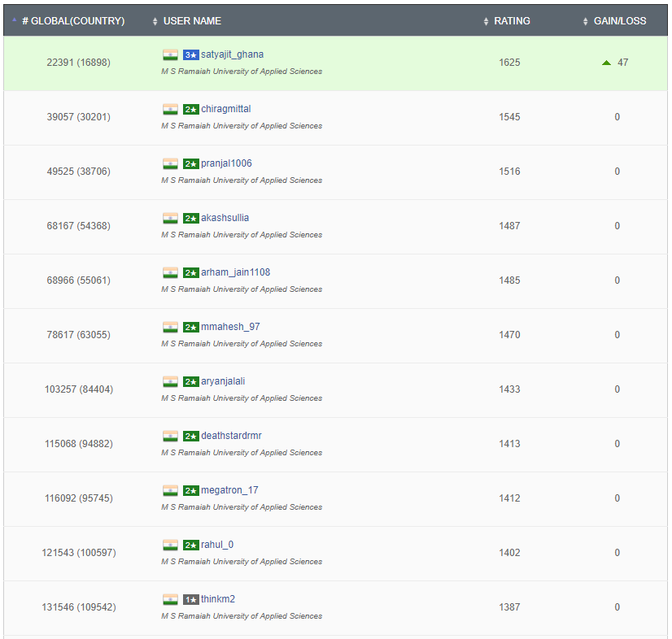Click the 2-star badge of mmahesh_97

coord(191,327)
